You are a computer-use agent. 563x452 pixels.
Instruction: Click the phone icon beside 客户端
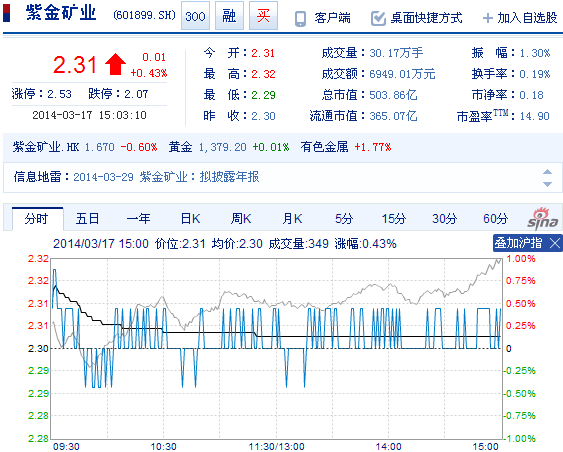[x=300, y=18]
